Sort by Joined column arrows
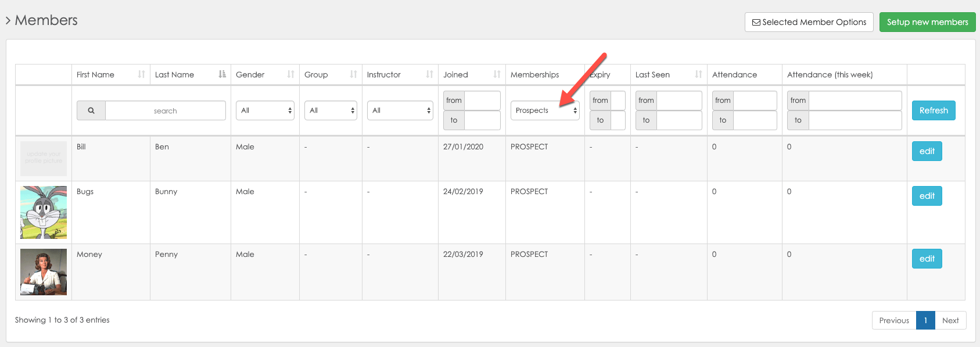Screen dimensions: 980x347 [497, 74]
